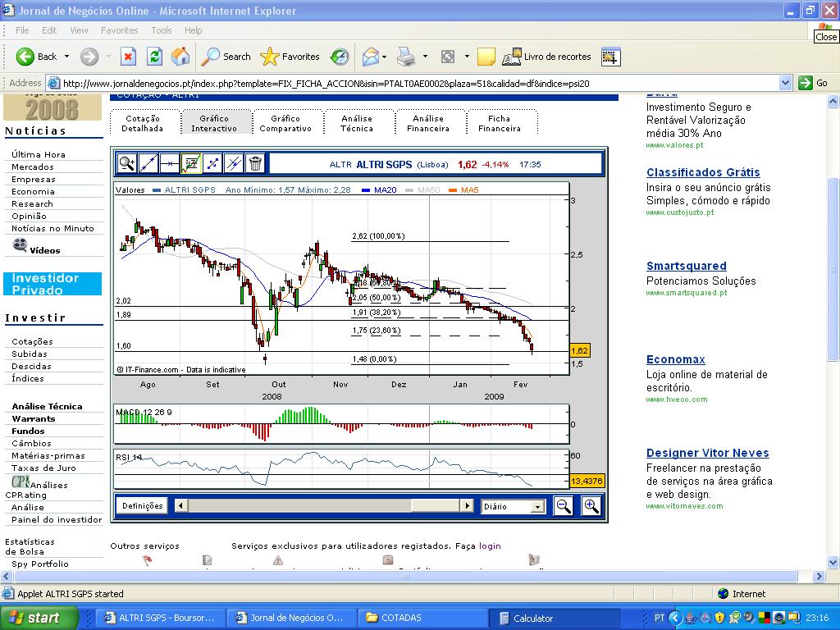Viewport: 840px width, 630px height.
Task: Go back using browser Back button
Action: [x=36, y=57]
